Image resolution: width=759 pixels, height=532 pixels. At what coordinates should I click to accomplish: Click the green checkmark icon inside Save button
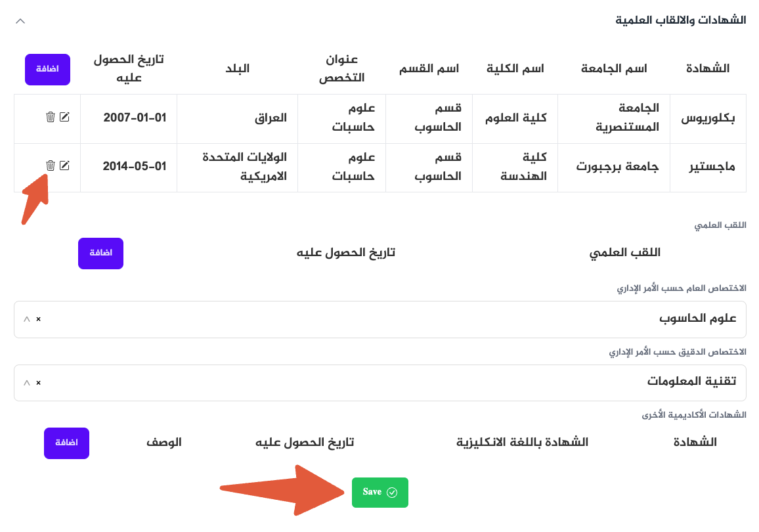[x=391, y=491]
